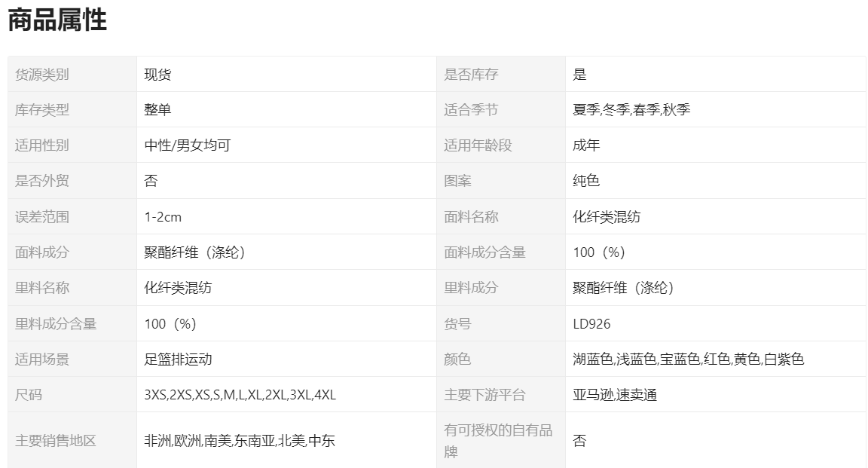Click the 足篮排运动 scenario value
This screenshot has width=868, height=468.
(x=178, y=359)
